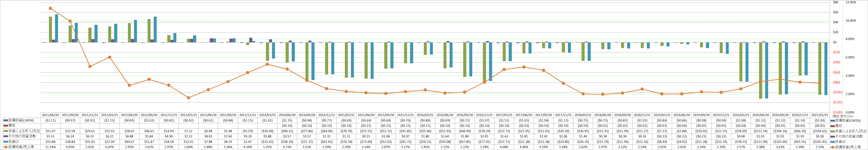
Task: Select the 11.34% cell
Action: click(x=51, y=147)
